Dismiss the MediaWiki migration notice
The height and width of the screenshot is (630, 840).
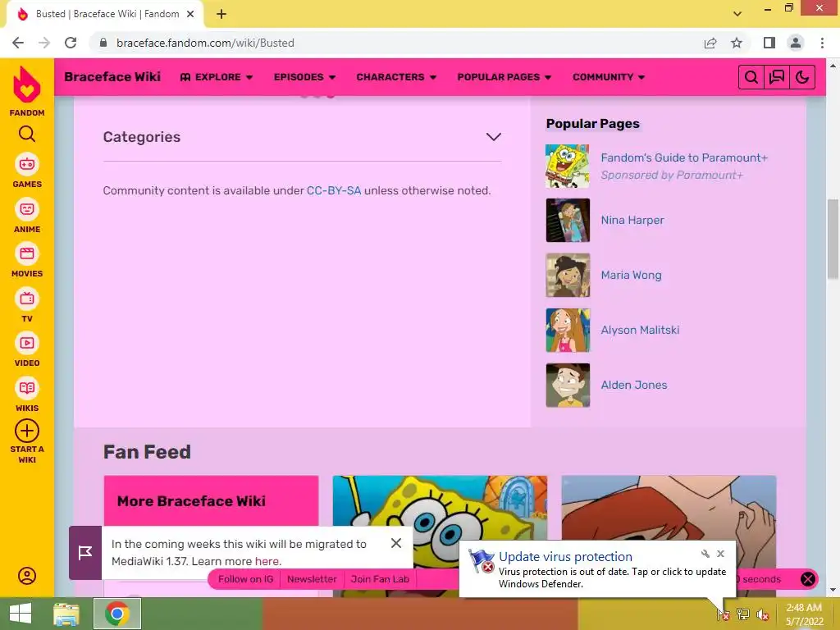396,543
